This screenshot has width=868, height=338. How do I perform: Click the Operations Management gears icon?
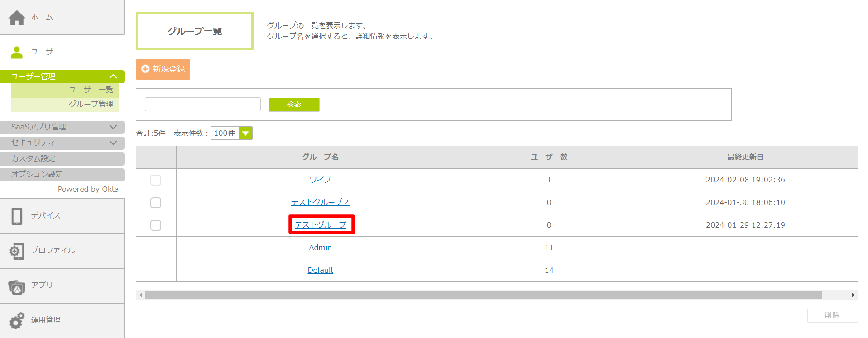(17, 321)
